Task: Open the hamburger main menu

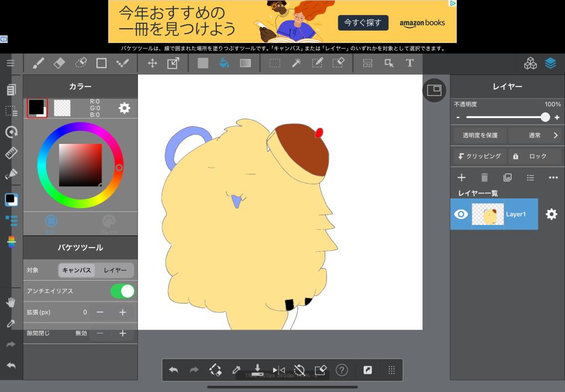Action: (x=10, y=63)
